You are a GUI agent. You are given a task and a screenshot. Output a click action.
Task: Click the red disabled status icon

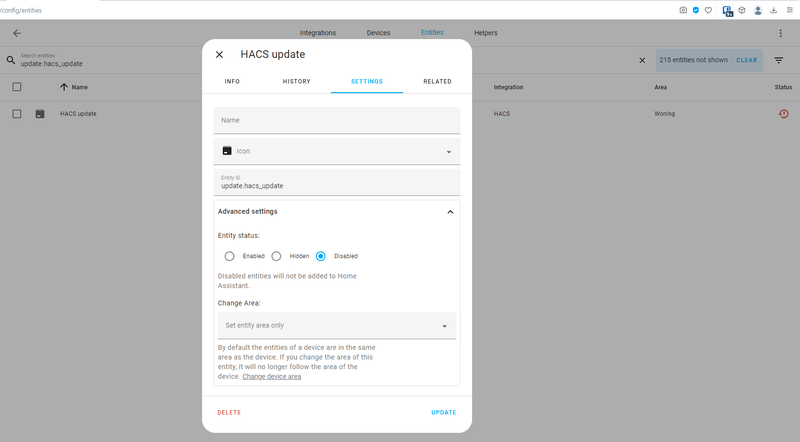click(784, 114)
